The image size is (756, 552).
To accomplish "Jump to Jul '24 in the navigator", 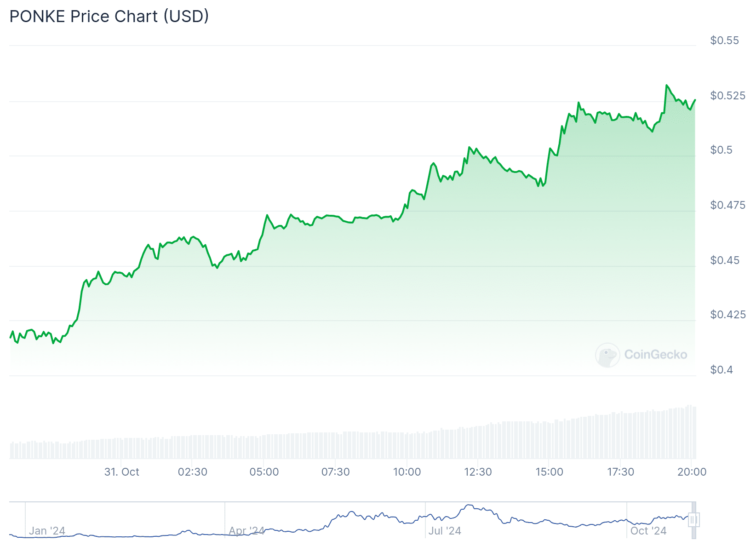I will click(x=445, y=531).
